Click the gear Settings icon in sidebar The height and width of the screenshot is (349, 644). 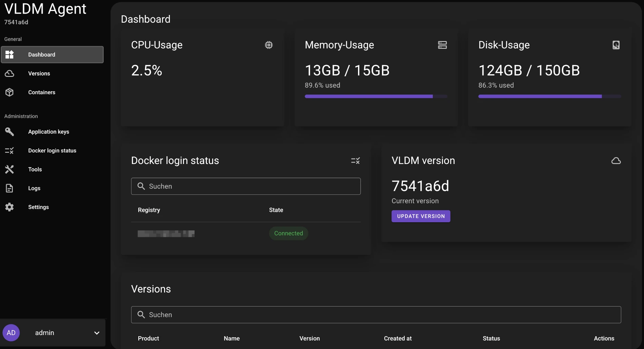click(9, 207)
